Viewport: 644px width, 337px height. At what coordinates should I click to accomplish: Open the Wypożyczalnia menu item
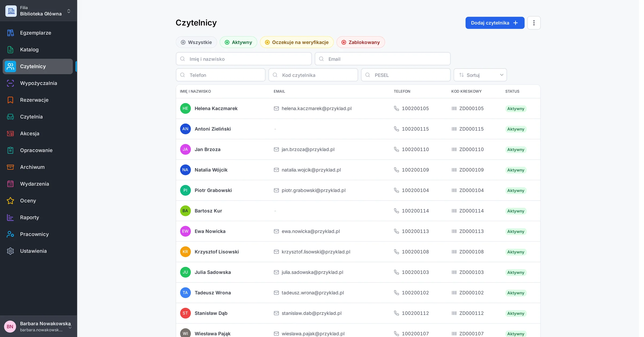(x=38, y=83)
